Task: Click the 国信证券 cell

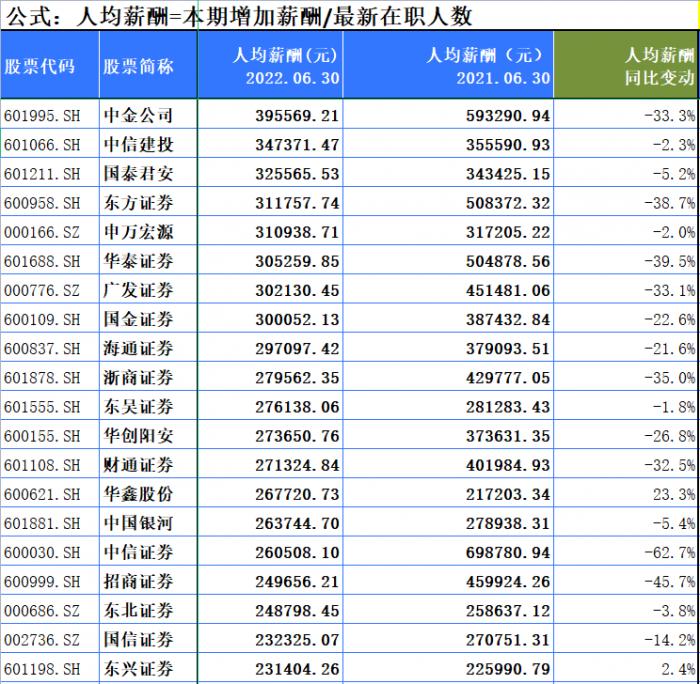Action: click(138, 639)
